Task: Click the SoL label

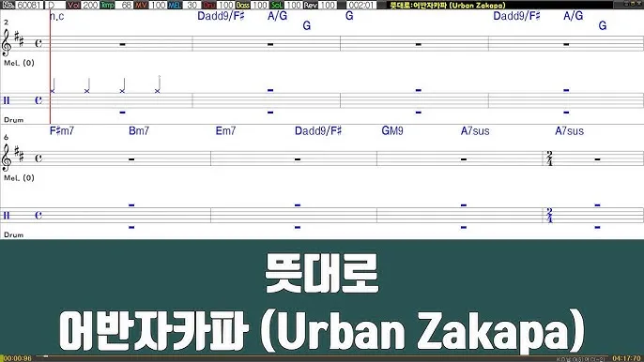Action: 276,5
